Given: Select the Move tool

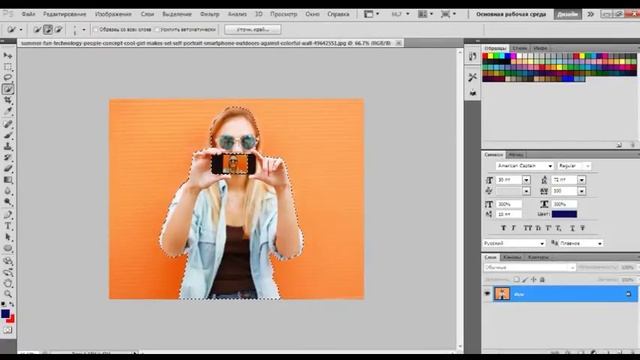Looking at the screenshot, I should (x=8, y=56).
